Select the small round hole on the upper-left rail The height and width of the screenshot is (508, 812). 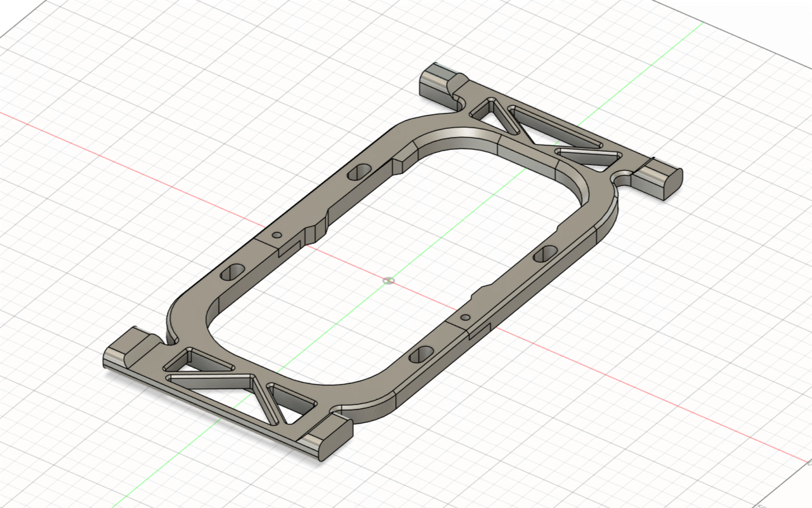point(276,234)
